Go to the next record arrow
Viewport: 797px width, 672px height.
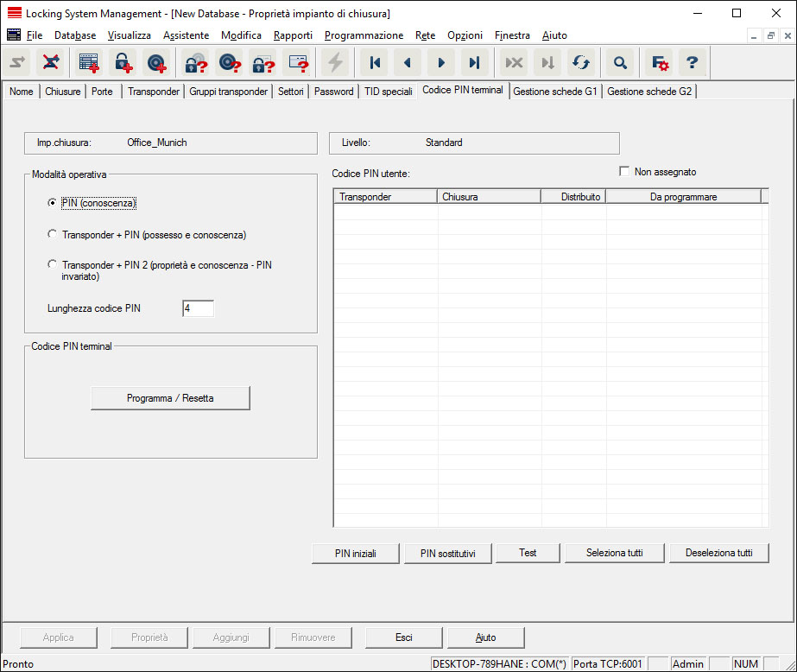[441, 62]
